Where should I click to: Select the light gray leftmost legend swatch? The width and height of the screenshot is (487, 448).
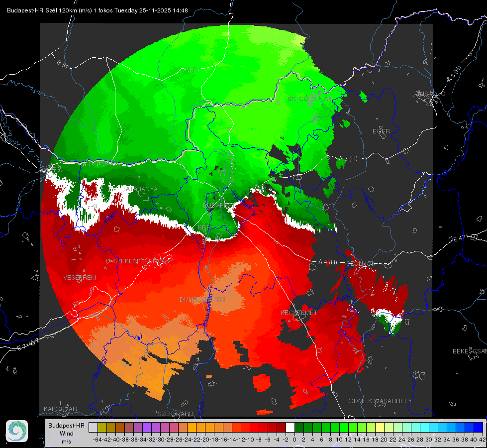93,428
